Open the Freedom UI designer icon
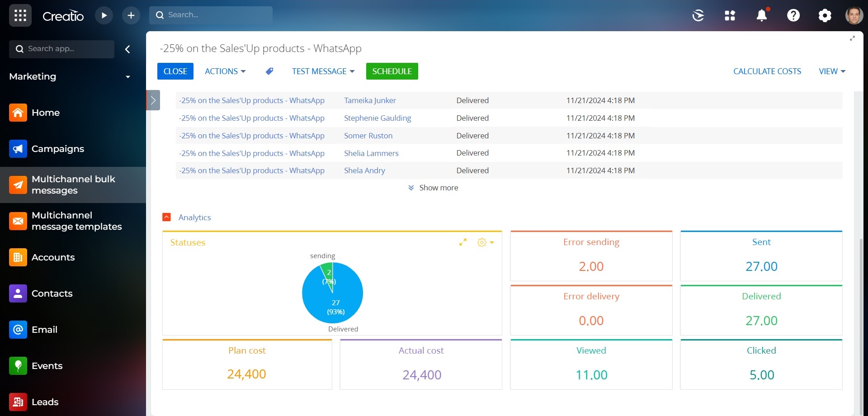The image size is (868, 416). 698,15
